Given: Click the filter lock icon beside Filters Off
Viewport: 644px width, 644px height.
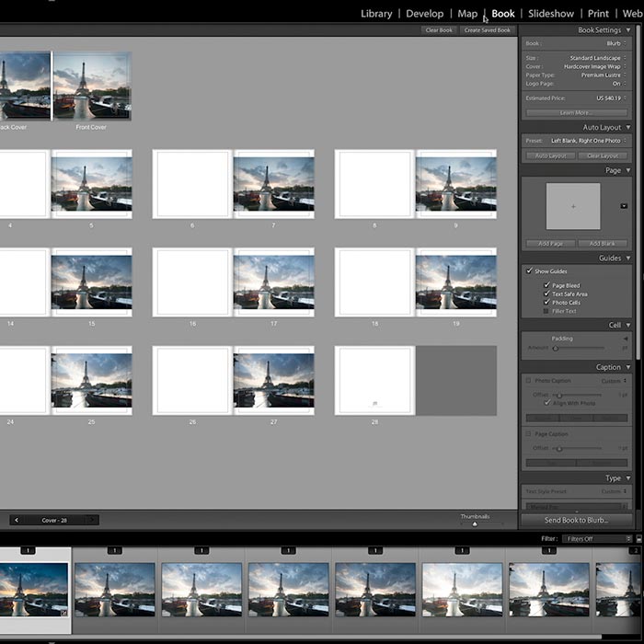Looking at the screenshot, I should click(x=639, y=539).
